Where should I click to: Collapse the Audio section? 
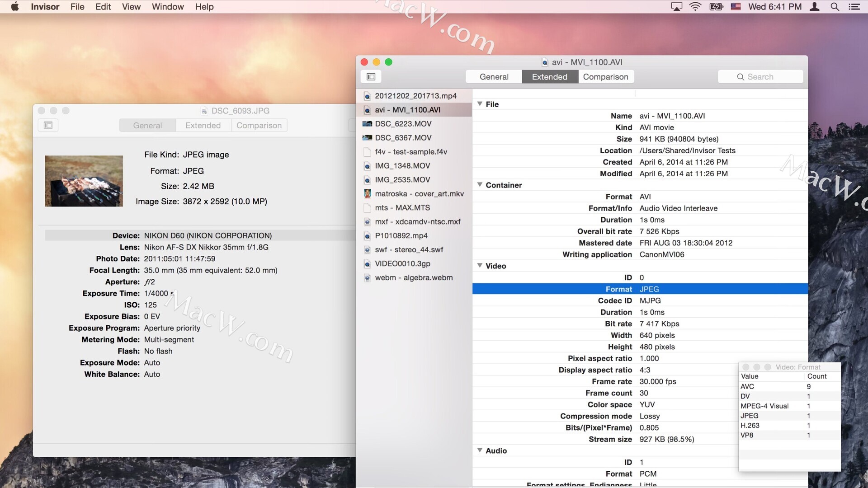[x=480, y=450]
